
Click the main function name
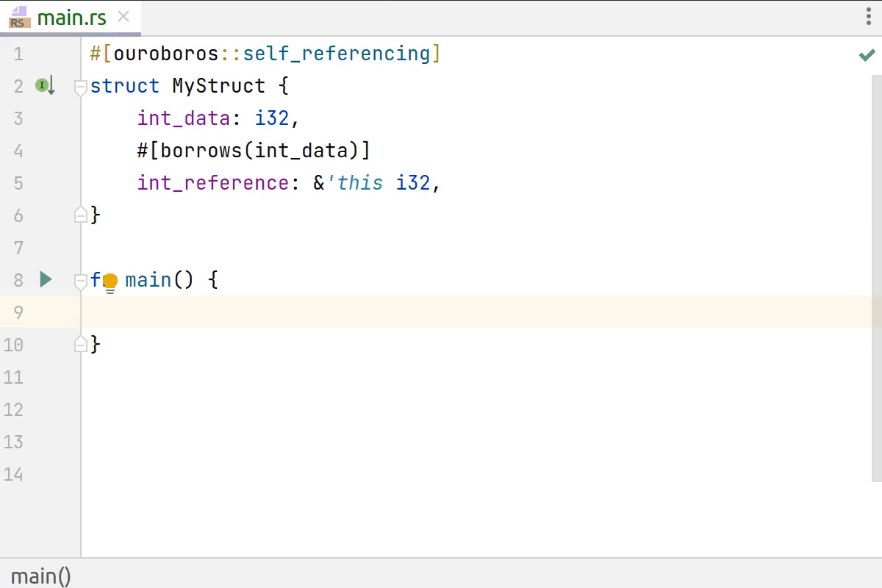(x=148, y=280)
